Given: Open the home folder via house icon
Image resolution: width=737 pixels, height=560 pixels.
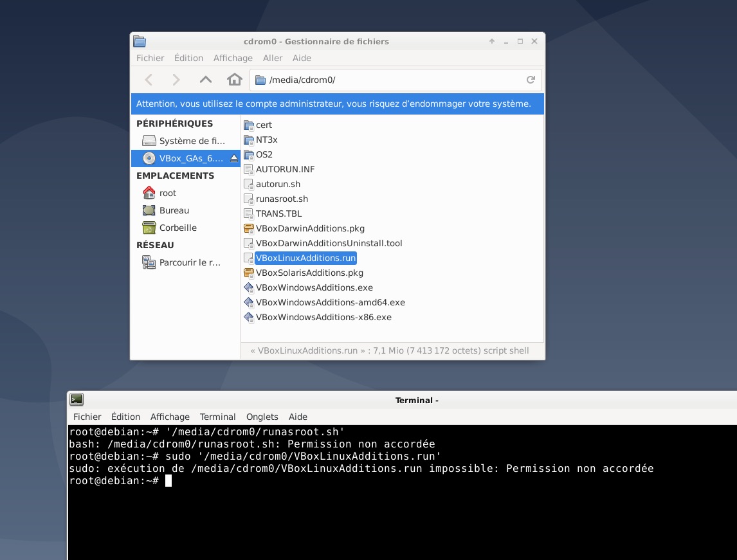Looking at the screenshot, I should click(235, 79).
